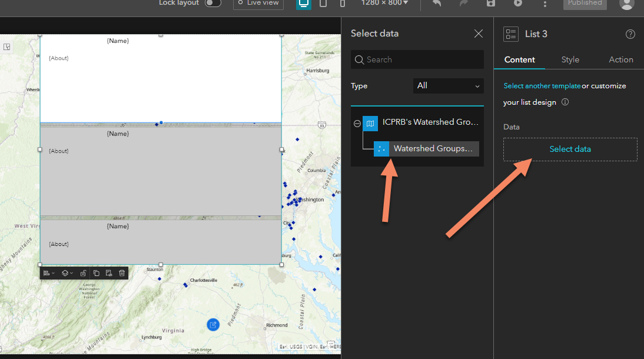Click the Select data button

click(570, 149)
